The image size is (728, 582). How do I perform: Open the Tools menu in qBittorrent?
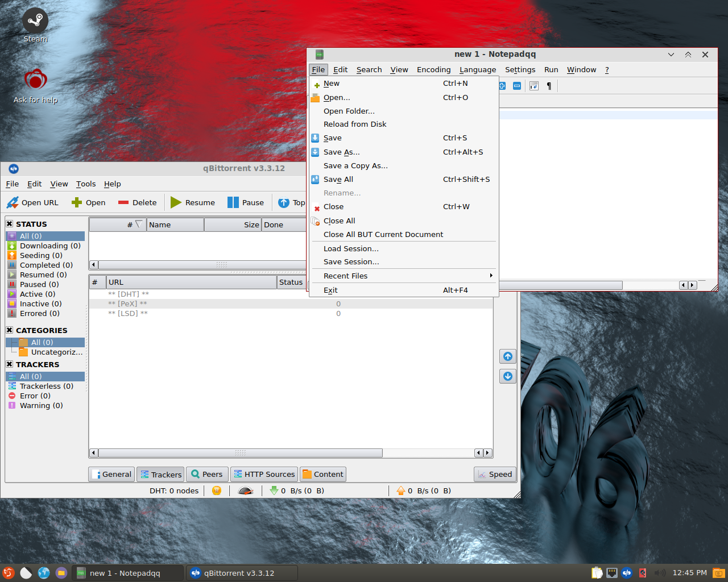(86, 184)
